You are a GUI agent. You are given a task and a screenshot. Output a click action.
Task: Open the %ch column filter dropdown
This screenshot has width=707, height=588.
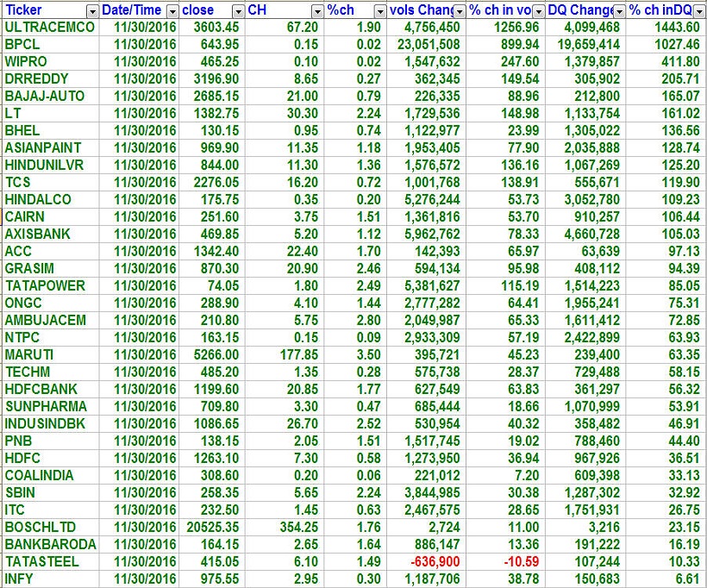[380, 11]
